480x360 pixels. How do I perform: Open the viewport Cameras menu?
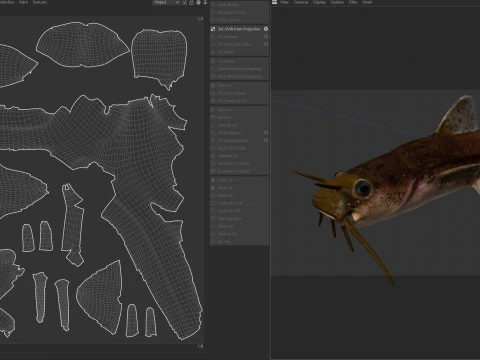[301, 2]
